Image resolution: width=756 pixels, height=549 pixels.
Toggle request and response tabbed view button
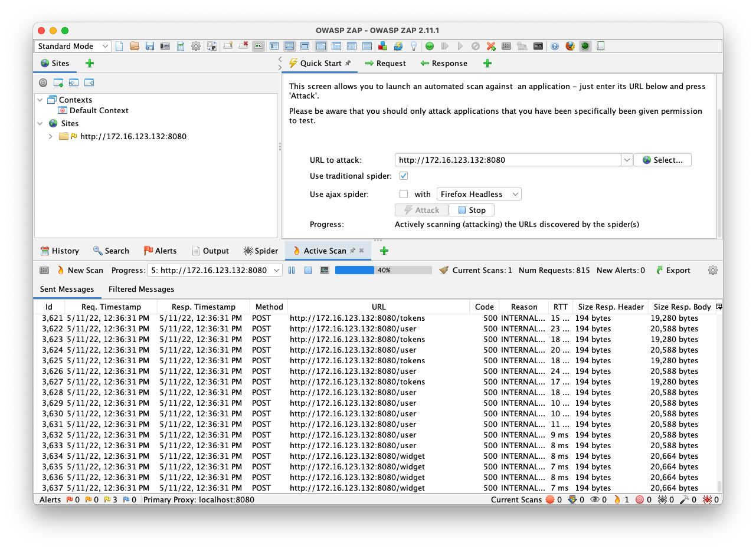pyautogui.click(x=320, y=46)
